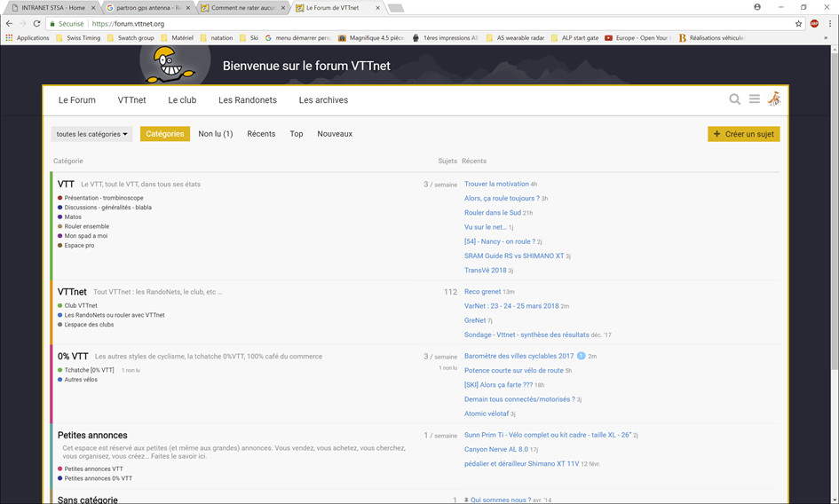Reload the page with refresh icon
839x504 pixels.
pos(36,24)
